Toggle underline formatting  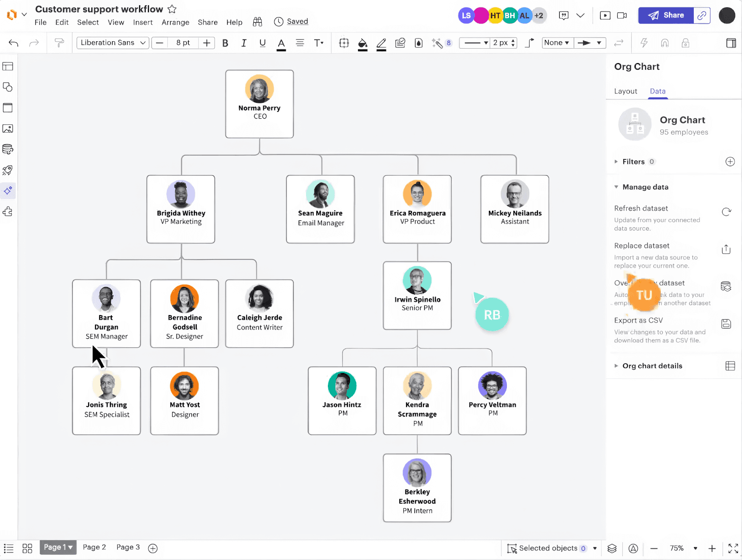pos(262,43)
